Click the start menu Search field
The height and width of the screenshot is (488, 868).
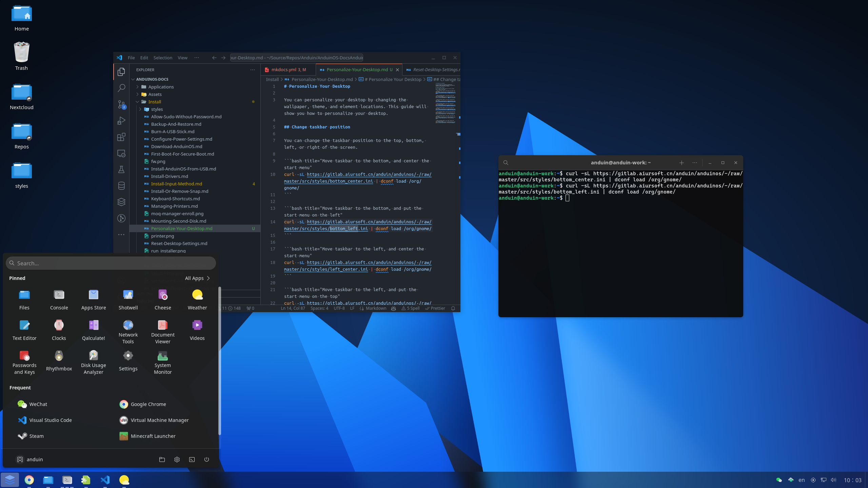[111, 263]
